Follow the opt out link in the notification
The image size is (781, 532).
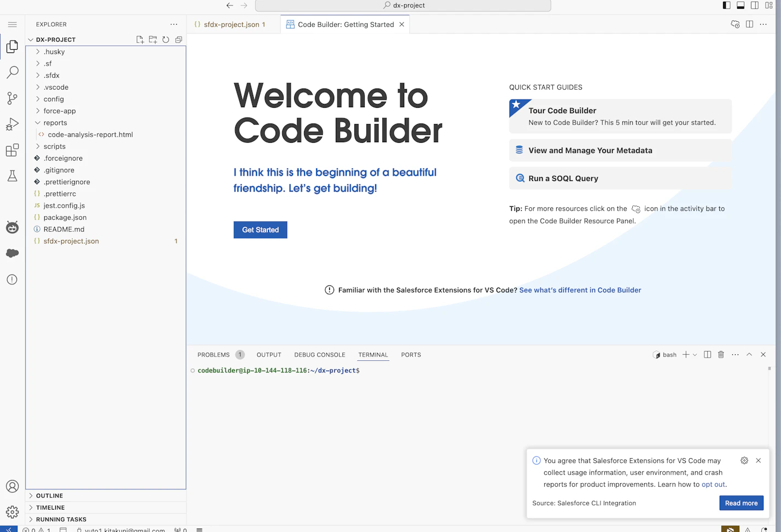[x=713, y=484]
